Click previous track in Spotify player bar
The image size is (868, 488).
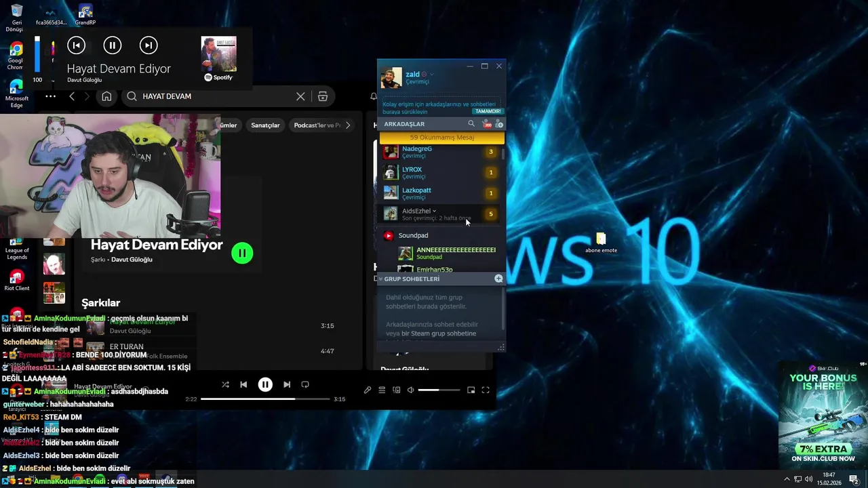point(243,384)
